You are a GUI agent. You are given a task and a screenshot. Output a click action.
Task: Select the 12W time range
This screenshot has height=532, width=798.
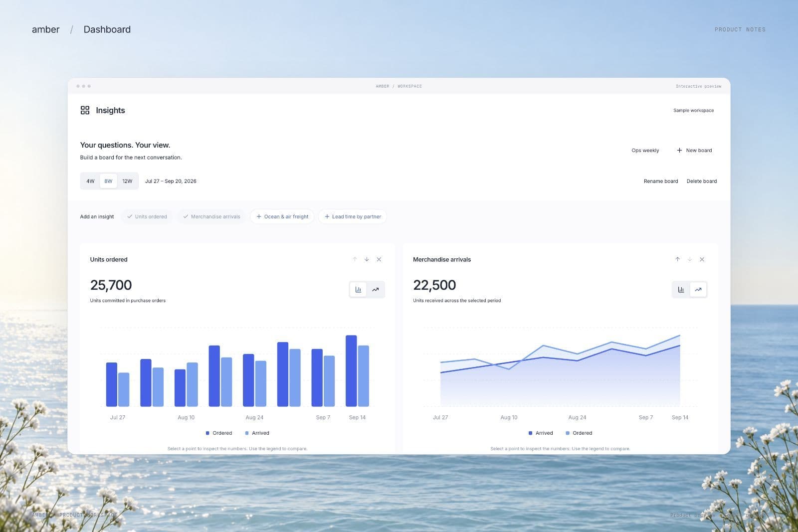[127, 181]
